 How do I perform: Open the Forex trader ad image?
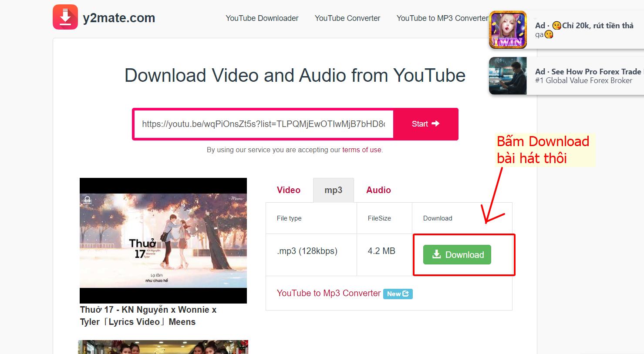pyautogui.click(x=508, y=76)
